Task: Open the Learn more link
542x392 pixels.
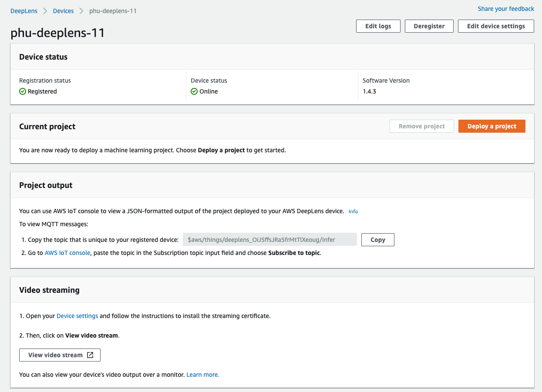Action: click(203, 375)
